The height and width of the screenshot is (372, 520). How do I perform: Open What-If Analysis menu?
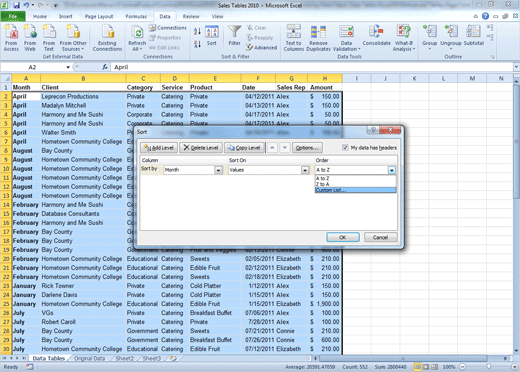point(404,38)
